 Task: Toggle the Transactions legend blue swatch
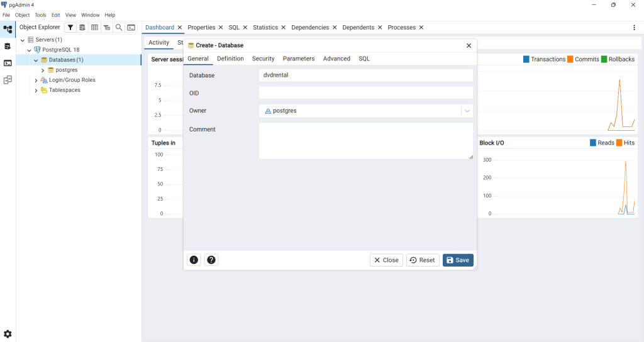pos(526,59)
